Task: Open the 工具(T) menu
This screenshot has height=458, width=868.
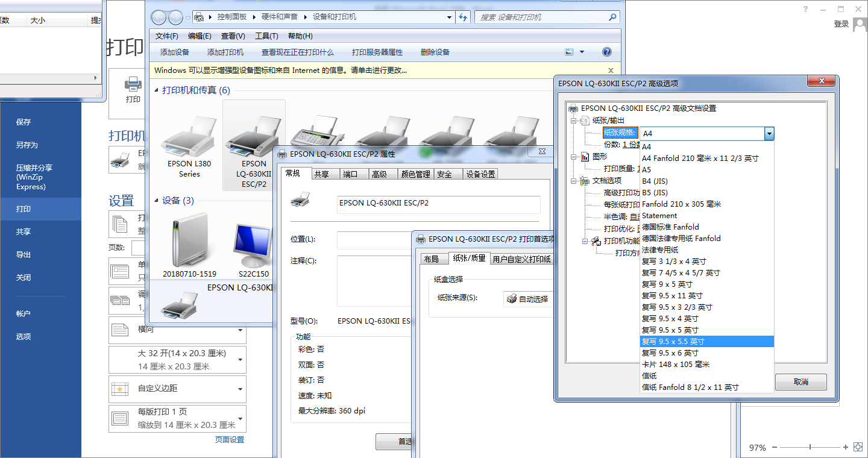Action: click(266, 36)
